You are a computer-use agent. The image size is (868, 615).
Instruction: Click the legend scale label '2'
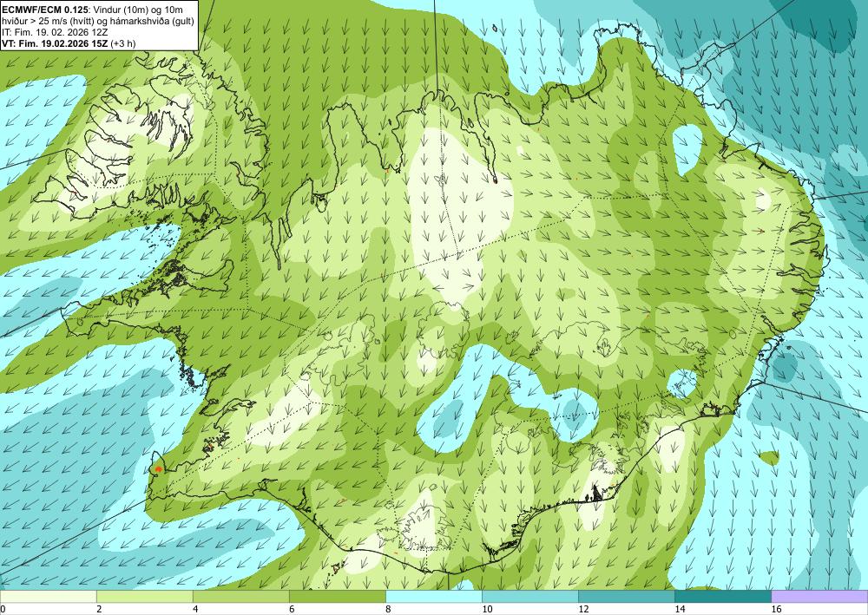99,610
